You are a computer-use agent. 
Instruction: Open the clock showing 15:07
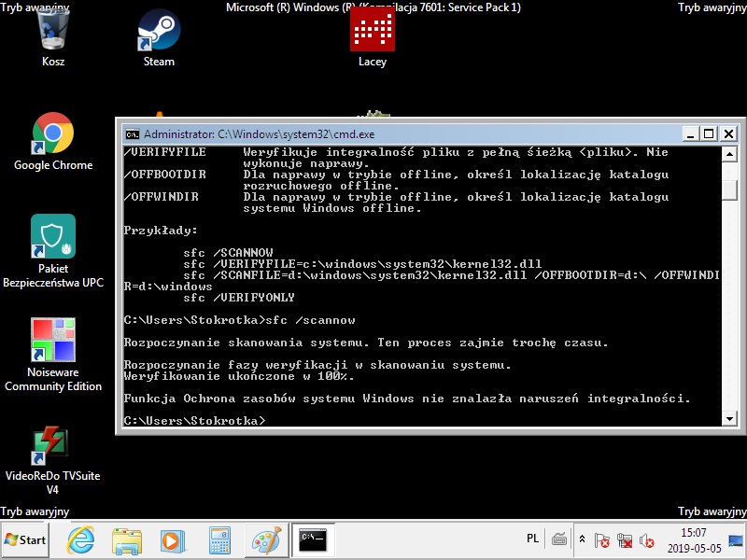pos(694,539)
